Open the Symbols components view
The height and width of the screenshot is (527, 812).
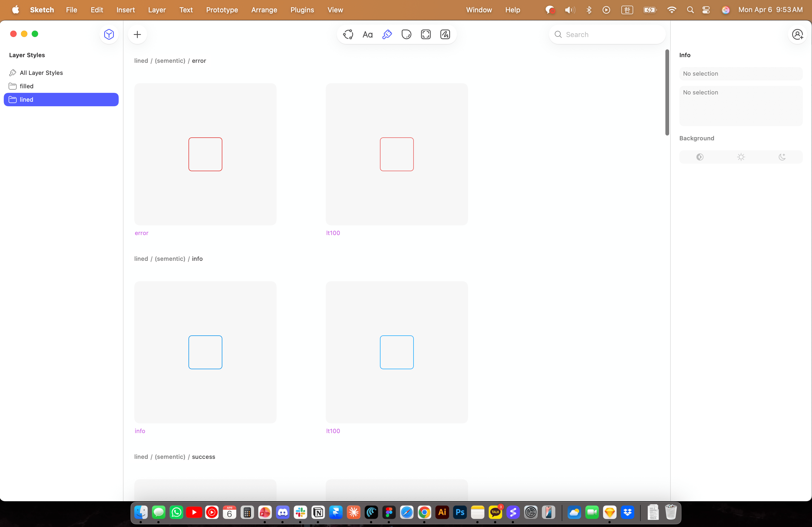tap(348, 34)
